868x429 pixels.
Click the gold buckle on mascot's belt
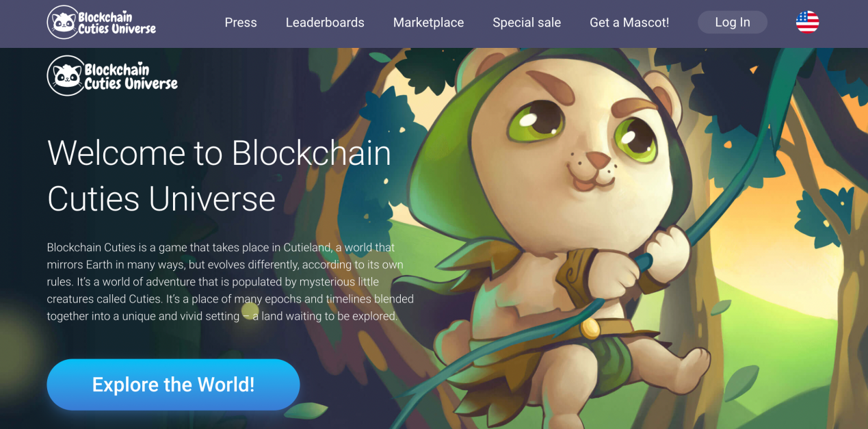[590, 329]
